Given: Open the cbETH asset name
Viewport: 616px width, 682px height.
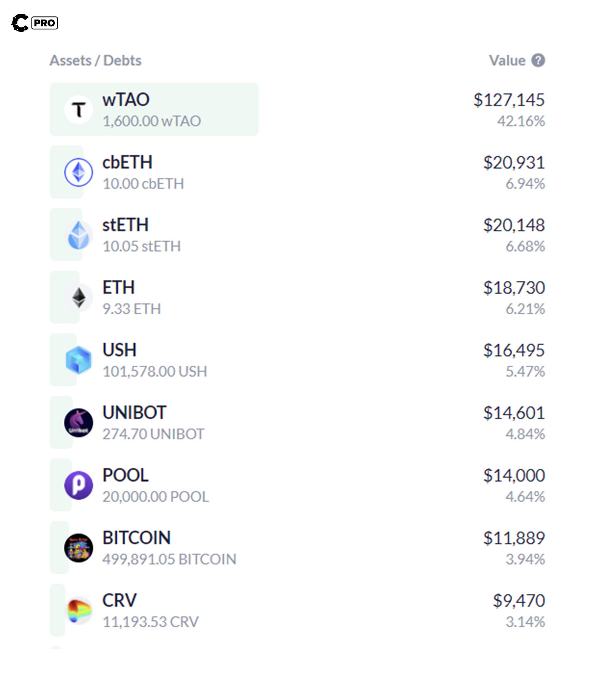Looking at the screenshot, I should 127,162.
